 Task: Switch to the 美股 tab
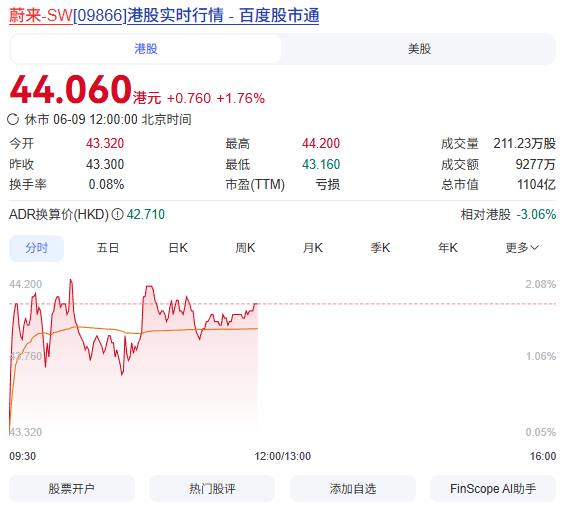pyautogui.click(x=419, y=49)
